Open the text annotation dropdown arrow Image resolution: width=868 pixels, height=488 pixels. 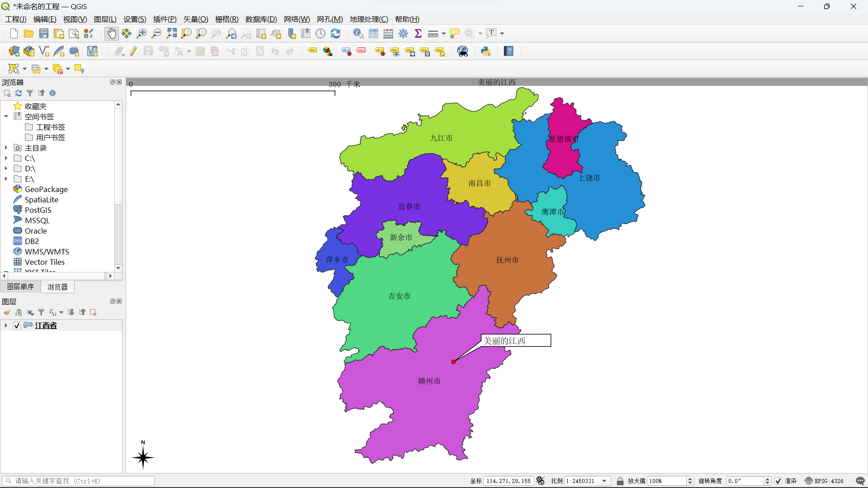pyautogui.click(x=502, y=33)
